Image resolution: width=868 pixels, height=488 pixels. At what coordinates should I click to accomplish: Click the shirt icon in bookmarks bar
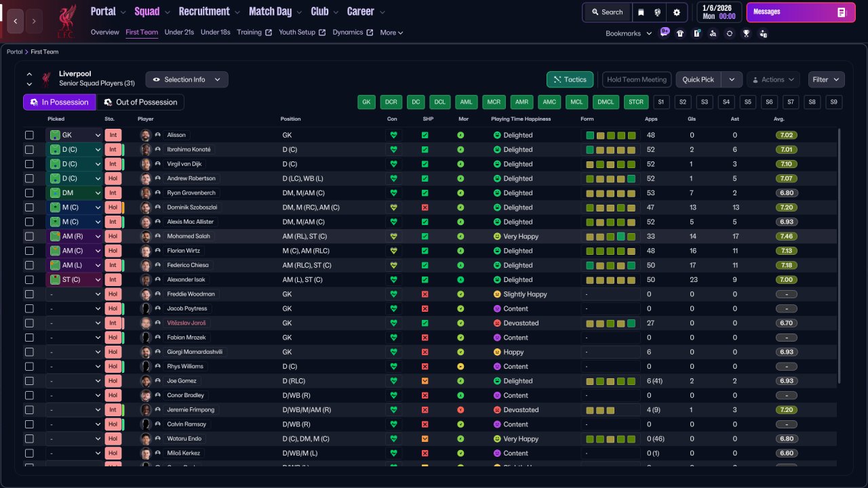click(x=680, y=33)
